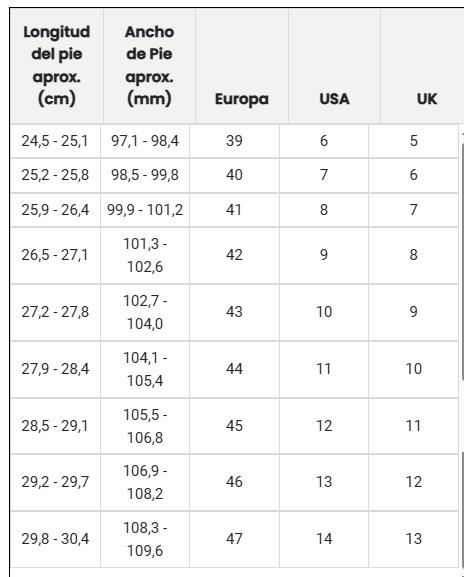The height and width of the screenshot is (577, 464).
Task: Click the Ancho de Pie header
Action: point(149,66)
